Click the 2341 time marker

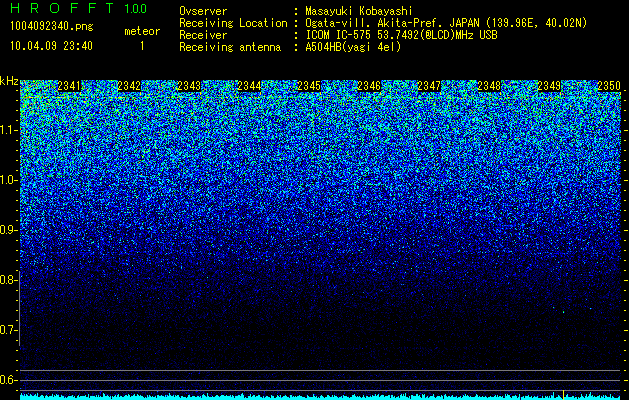coord(69,86)
